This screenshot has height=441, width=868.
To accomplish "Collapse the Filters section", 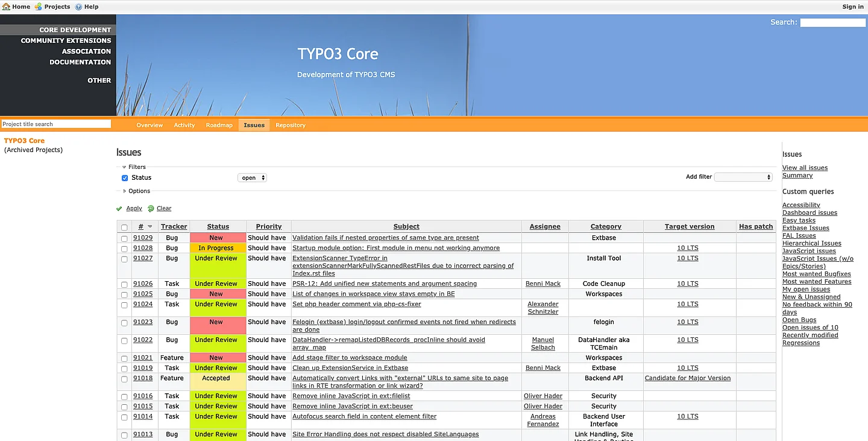I will pos(124,167).
